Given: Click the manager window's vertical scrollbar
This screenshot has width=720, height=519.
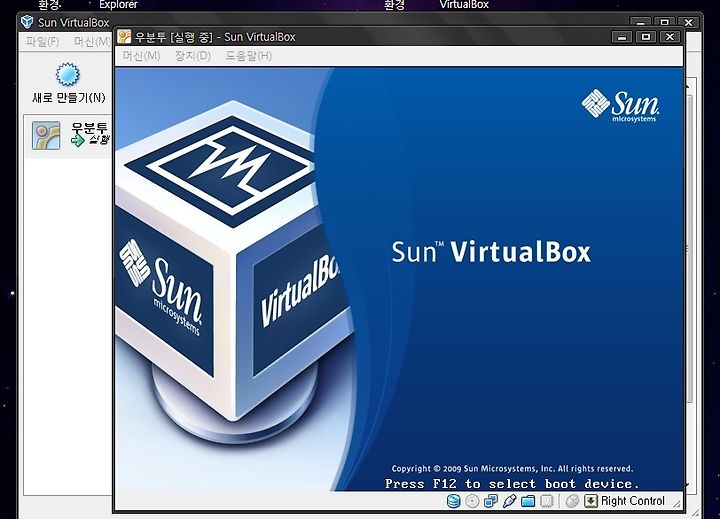Looking at the screenshot, I should tap(690, 248).
